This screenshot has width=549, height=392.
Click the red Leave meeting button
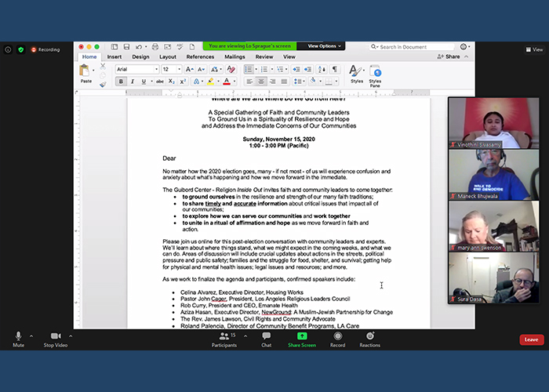click(532, 339)
